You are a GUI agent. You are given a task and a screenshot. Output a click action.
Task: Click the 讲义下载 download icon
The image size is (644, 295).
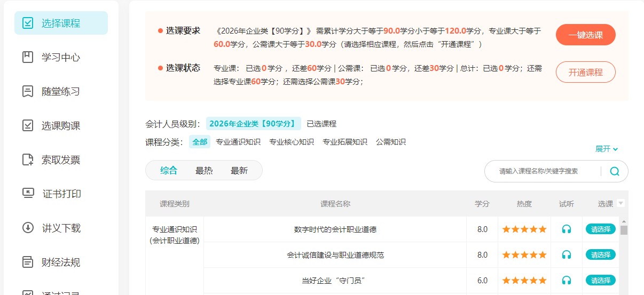coord(27,228)
